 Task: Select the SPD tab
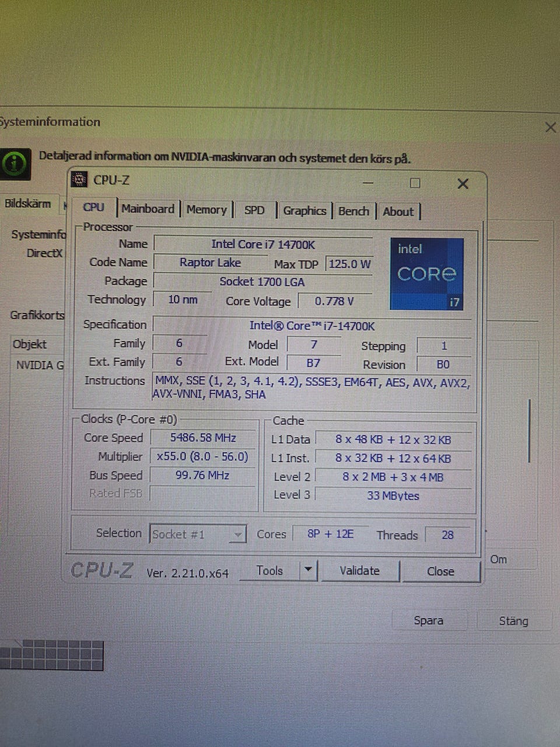coord(254,210)
